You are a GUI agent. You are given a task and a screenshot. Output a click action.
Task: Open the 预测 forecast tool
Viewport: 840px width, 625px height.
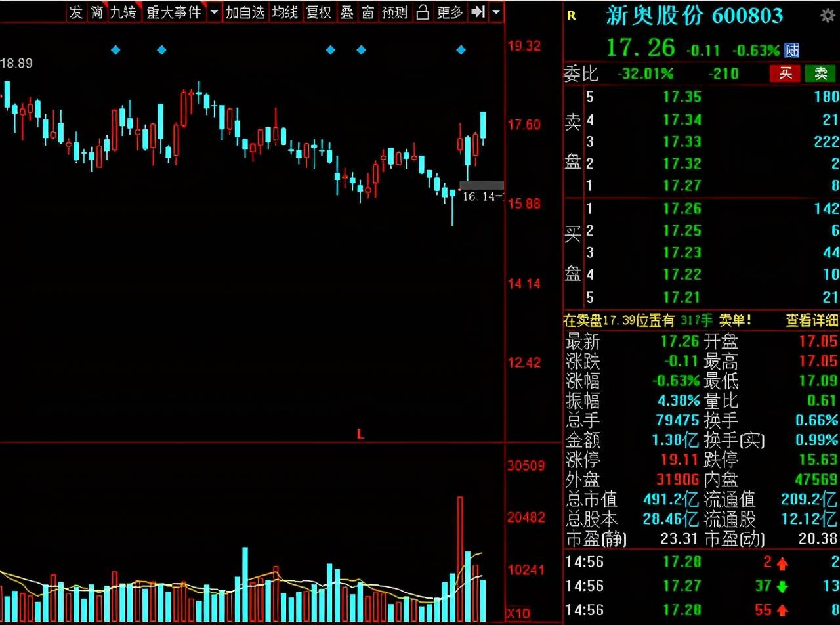pos(394,12)
